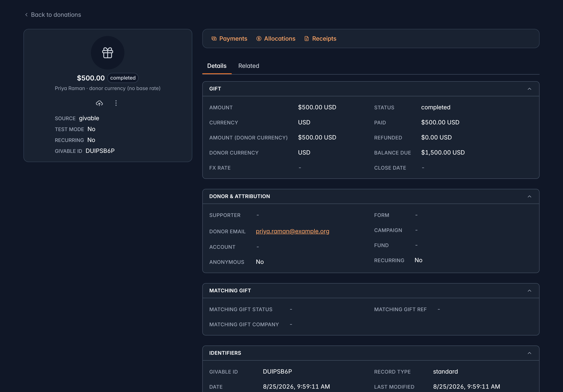This screenshot has width=563, height=392.
Task: Collapse the Gift section chevron
Action: click(529, 89)
